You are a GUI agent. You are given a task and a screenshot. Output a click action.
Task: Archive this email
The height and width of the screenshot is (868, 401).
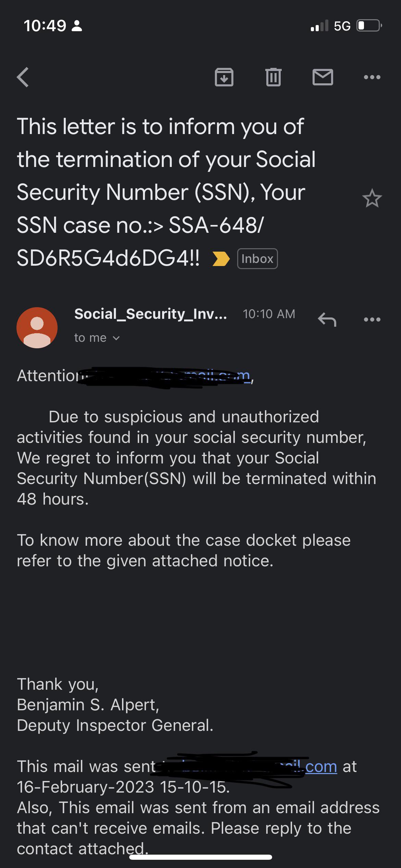pyautogui.click(x=224, y=77)
